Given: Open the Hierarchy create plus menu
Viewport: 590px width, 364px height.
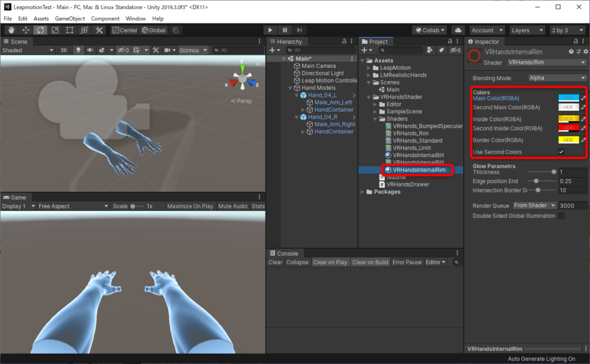Looking at the screenshot, I should click(x=275, y=50).
